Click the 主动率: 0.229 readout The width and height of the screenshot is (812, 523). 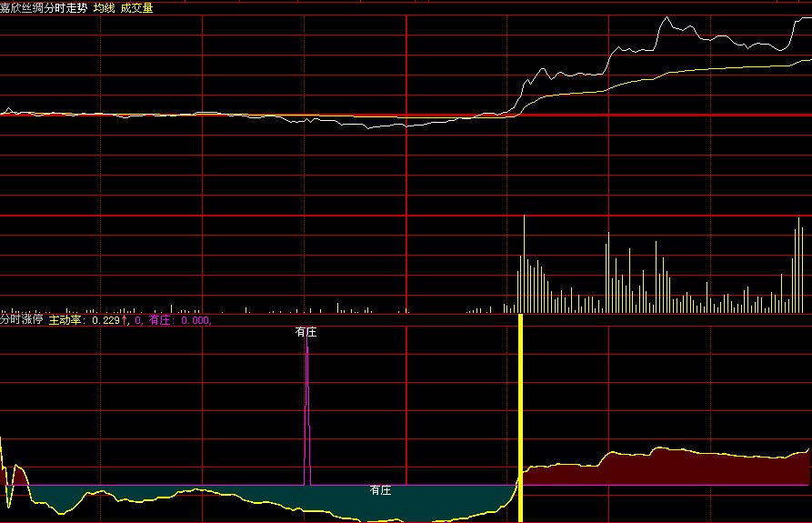pos(87,320)
